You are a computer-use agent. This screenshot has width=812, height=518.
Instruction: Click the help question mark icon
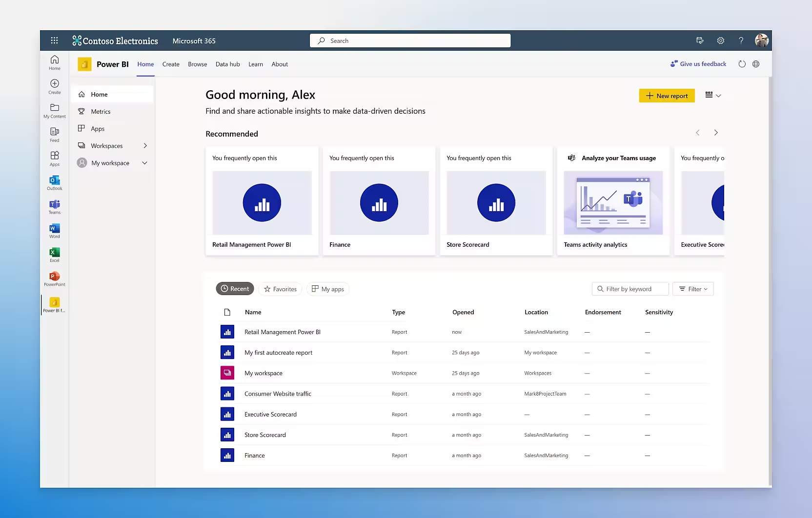coord(741,40)
